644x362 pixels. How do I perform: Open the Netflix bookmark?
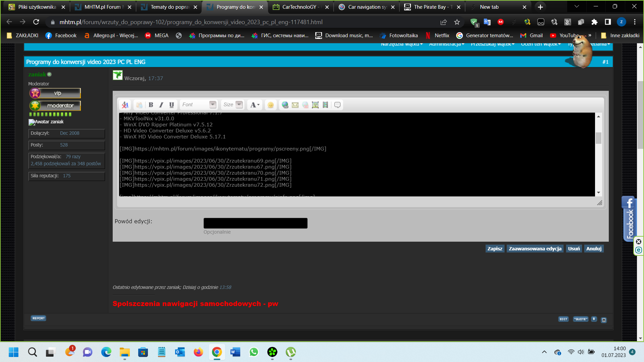coord(437,36)
